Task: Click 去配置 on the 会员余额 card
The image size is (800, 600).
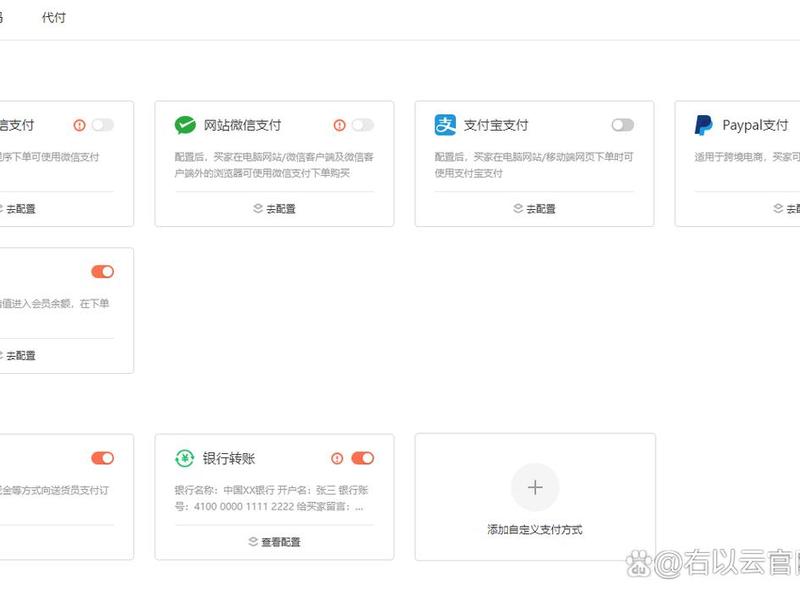Action: click(x=20, y=355)
